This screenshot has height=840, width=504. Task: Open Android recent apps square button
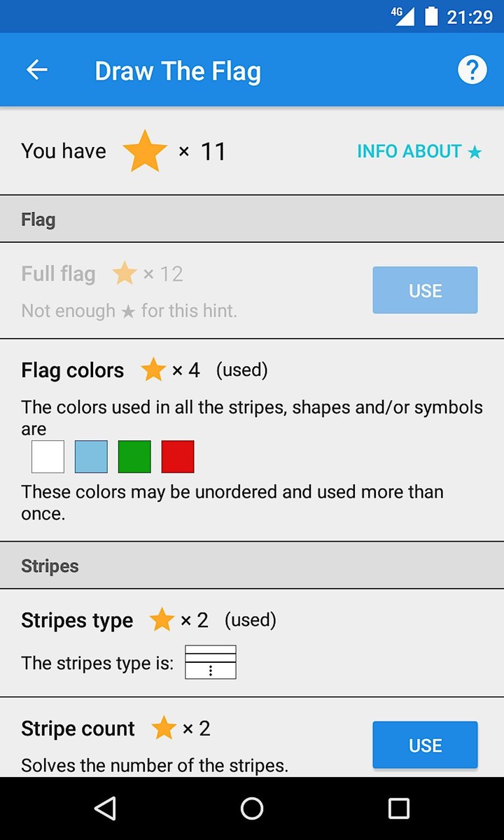[398, 808]
